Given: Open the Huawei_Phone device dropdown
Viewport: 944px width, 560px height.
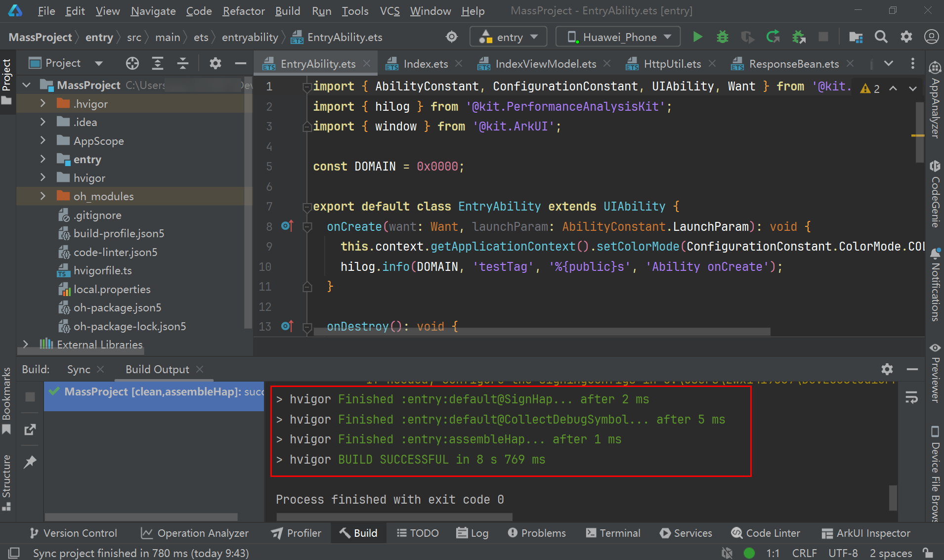Looking at the screenshot, I should pos(618,37).
